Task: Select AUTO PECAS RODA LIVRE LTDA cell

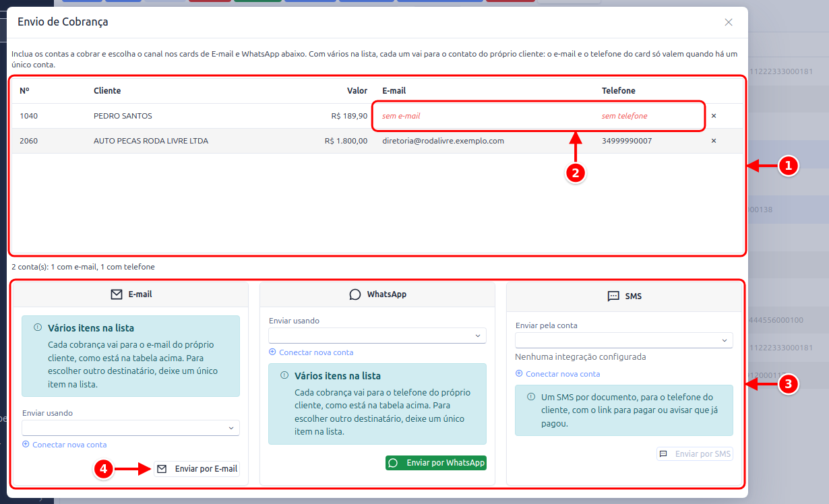Action: point(151,141)
